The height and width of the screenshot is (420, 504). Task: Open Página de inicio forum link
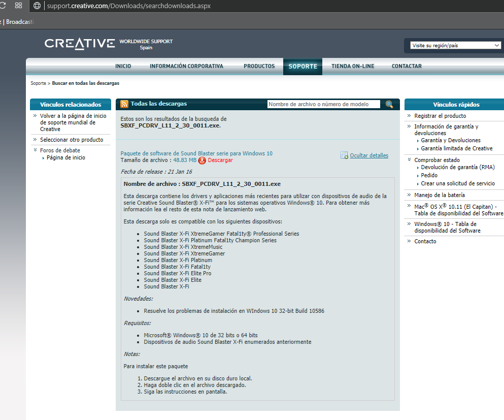tap(66, 157)
